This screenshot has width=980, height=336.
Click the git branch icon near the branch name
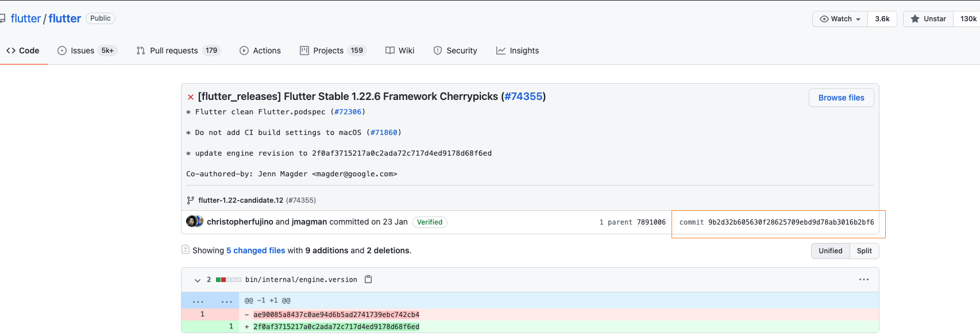pyautogui.click(x=191, y=200)
